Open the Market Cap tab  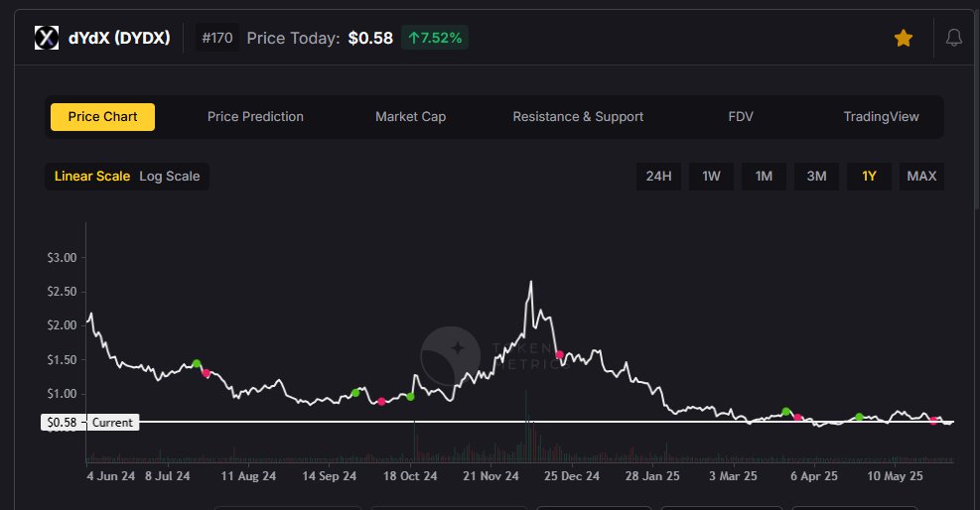pos(411,117)
